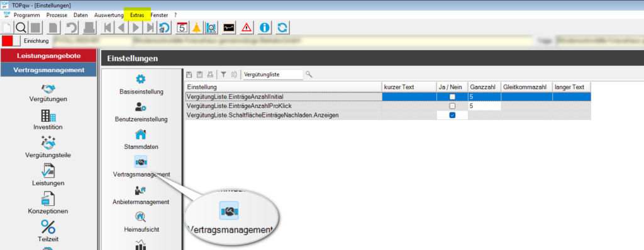Click the langer Text column header
The height and width of the screenshot is (250, 644).
point(572,87)
